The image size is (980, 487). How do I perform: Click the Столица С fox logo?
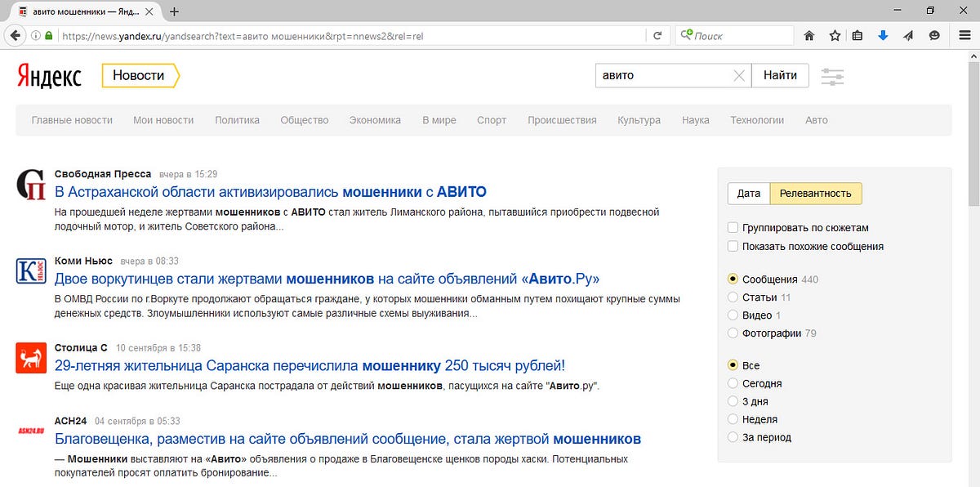(30, 359)
